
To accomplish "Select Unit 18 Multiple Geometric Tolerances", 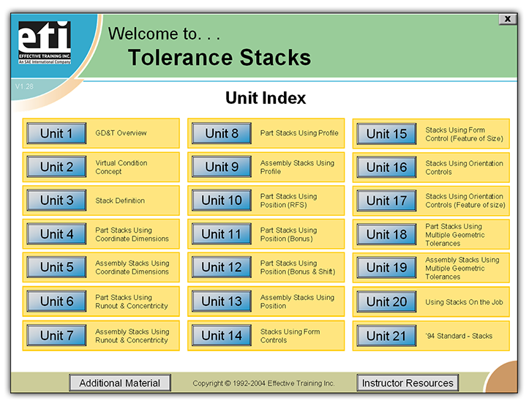I will tap(386, 234).
